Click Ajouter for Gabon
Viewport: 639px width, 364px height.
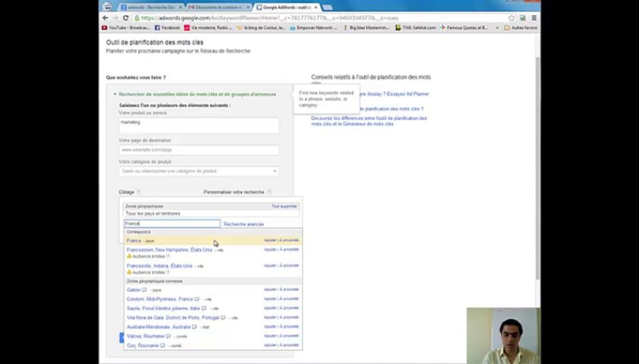click(270, 290)
